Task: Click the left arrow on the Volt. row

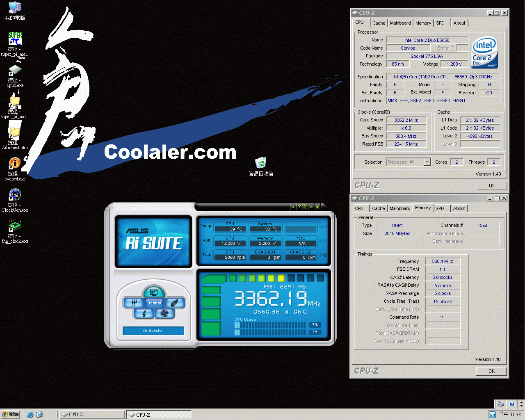Action: (x=321, y=241)
